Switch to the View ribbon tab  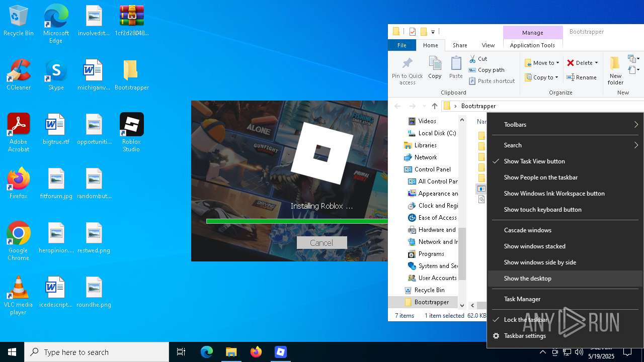488,45
